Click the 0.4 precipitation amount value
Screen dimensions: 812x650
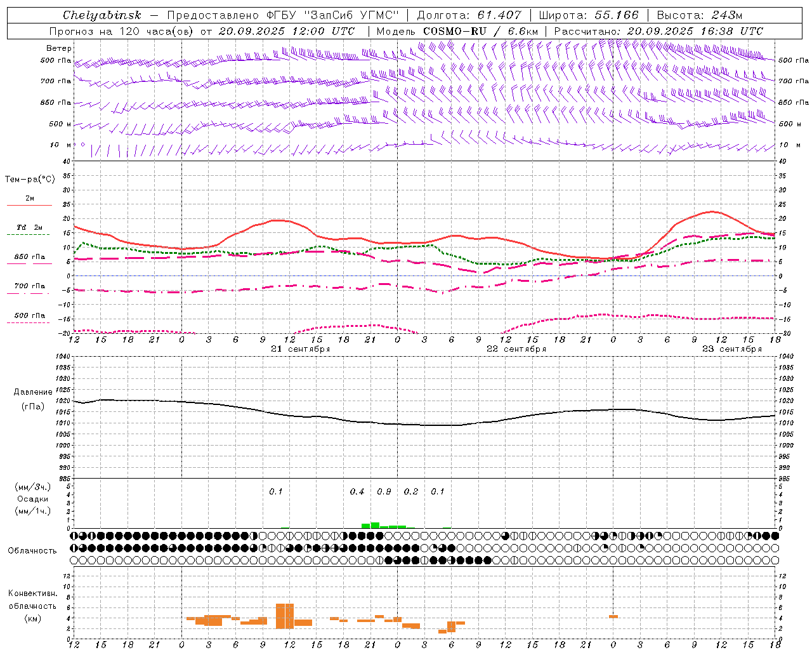point(357,492)
